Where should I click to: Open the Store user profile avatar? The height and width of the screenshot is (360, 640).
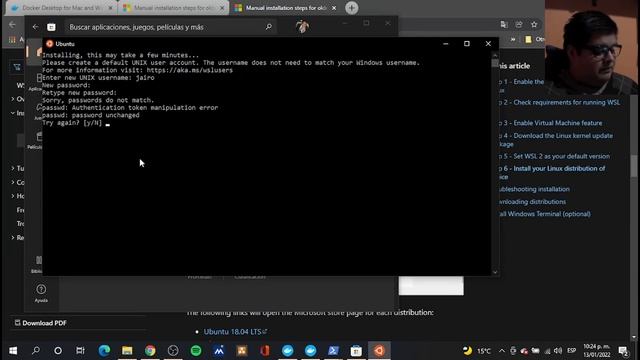(x=302, y=27)
